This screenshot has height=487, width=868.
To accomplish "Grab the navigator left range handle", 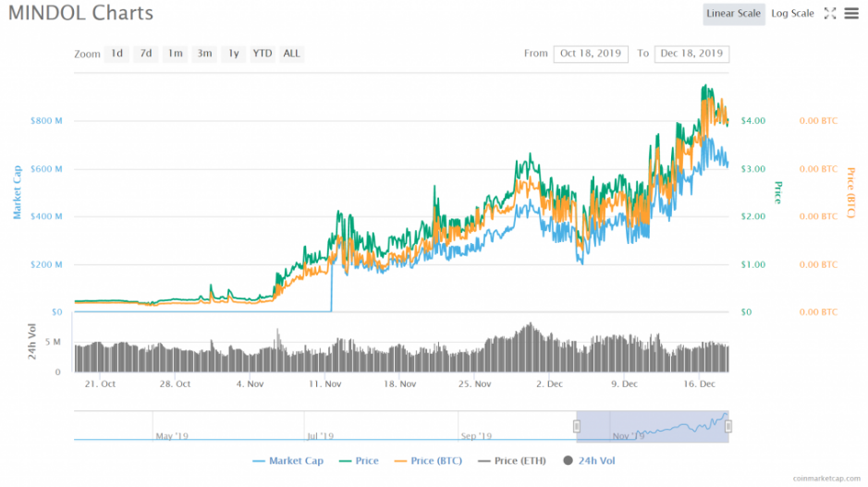I will tap(576, 426).
